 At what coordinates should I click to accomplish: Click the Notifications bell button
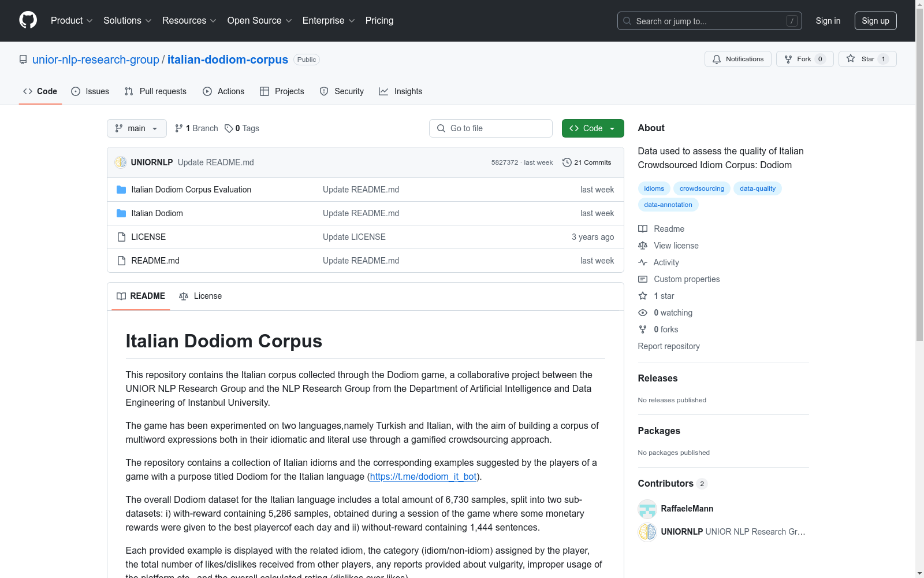click(737, 59)
